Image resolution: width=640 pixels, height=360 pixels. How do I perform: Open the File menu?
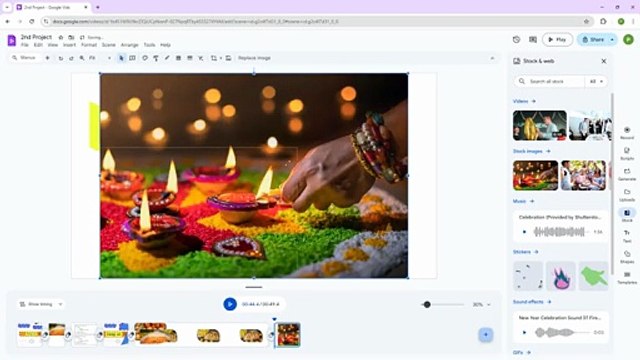point(25,45)
